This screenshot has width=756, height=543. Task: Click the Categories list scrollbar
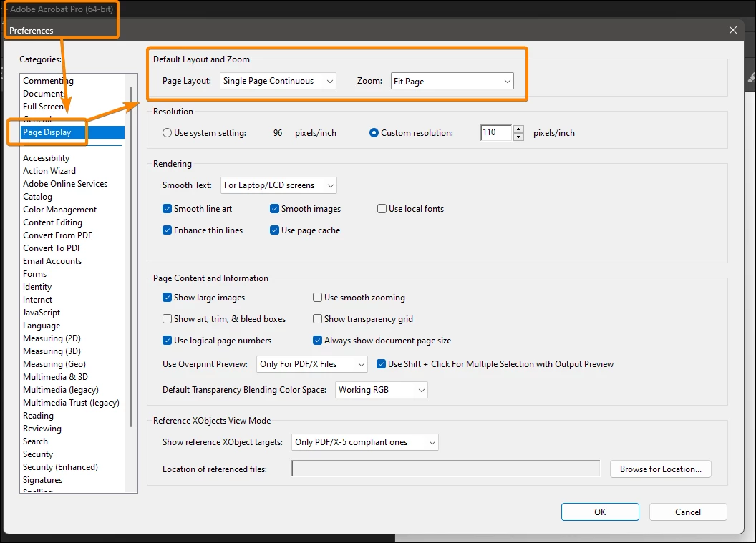click(x=131, y=256)
